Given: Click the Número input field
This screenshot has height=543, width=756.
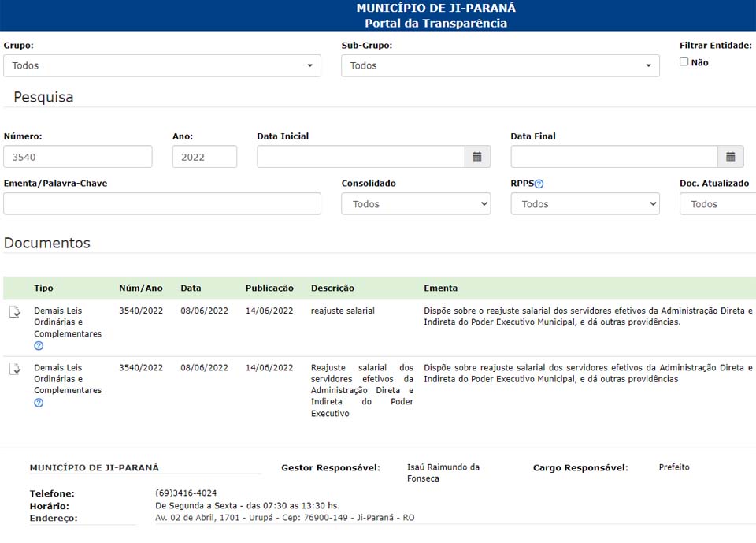Looking at the screenshot, I should (78, 157).
